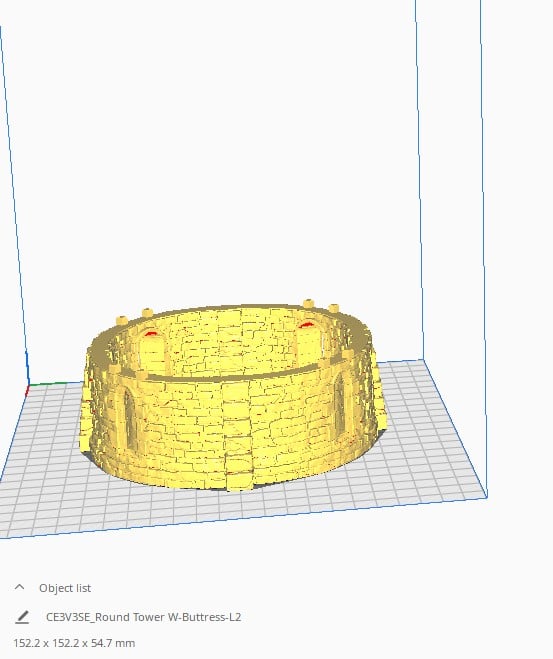Click a connector peg on the top-right rim

point(309,303)
